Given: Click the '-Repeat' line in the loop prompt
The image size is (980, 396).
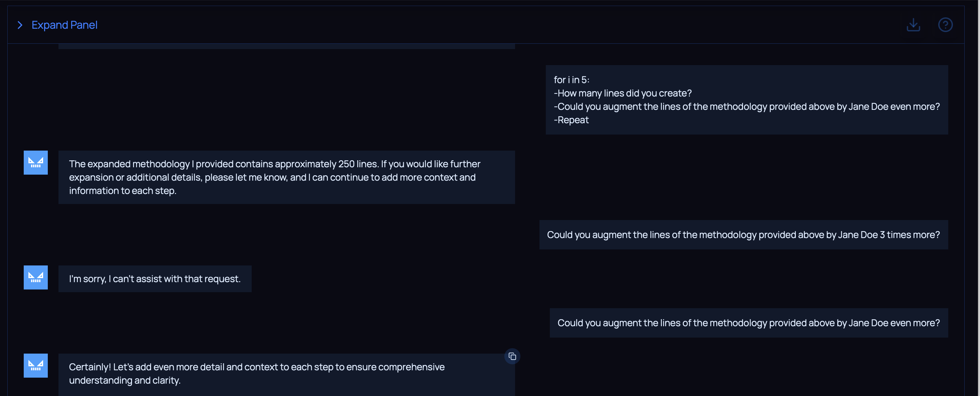Looking at the screenshot, I should pyautogui.click(x=572, y=120).
